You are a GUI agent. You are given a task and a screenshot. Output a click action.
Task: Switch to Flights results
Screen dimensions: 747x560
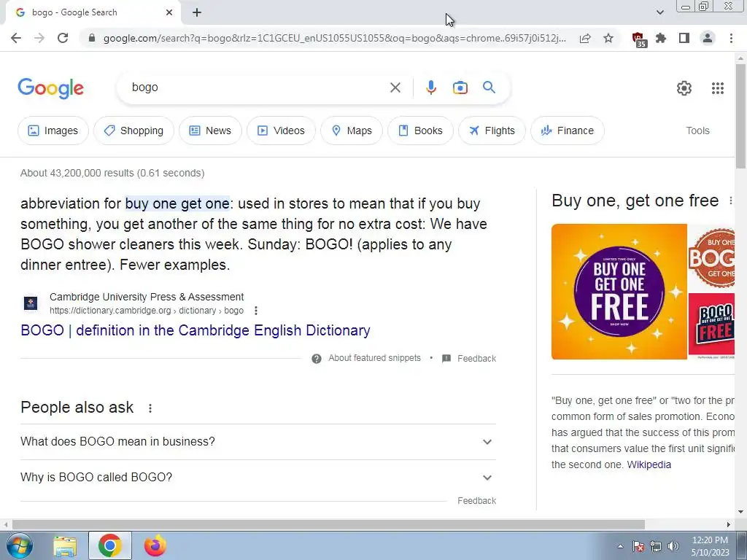(492, 131)
